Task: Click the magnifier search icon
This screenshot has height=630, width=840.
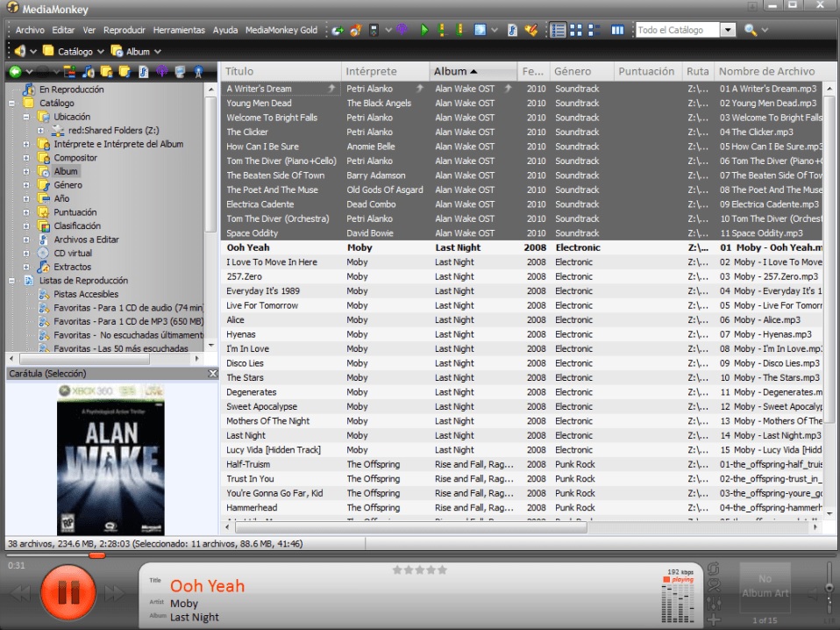Action: click(750, 30)
